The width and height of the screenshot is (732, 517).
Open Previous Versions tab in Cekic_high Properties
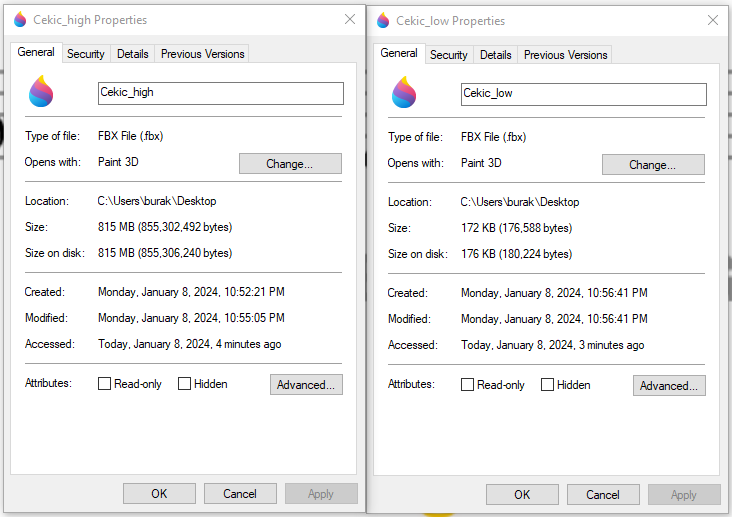tap(202, 54)
